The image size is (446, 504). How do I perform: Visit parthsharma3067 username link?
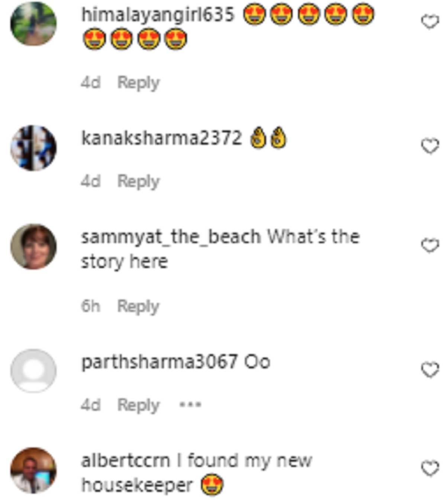[x=159, y=362]
